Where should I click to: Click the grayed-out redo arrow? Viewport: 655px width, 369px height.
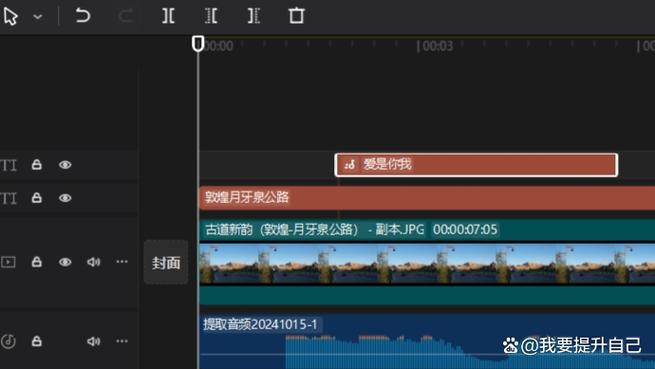coord(125,16)
